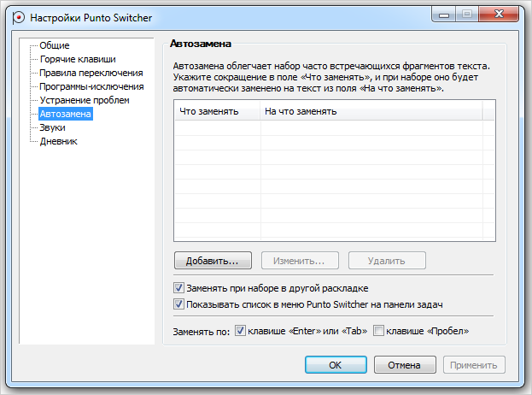Screen dimensions: 532x395
Task: Click the Добавить... button
Action: pos(213,261)
